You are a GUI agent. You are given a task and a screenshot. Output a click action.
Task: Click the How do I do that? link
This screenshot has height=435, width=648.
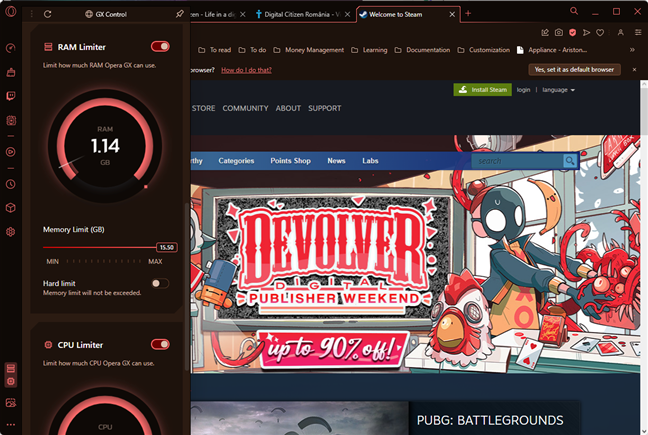[x=246, y=70]
